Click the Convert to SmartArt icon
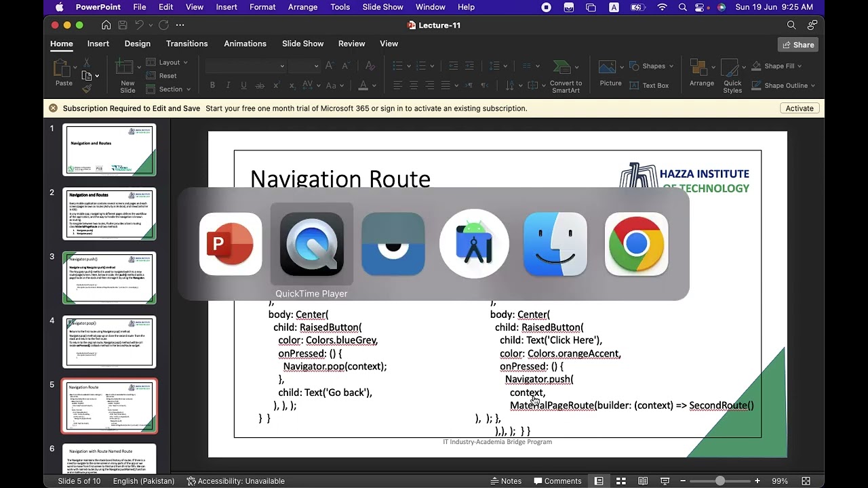Viewport: 868px width, 488px height. coord(561,68)
